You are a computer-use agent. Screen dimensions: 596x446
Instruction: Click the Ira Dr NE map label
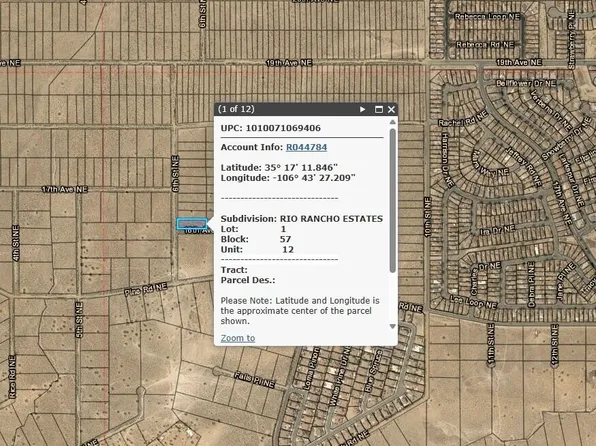click(x=497, y=229)
